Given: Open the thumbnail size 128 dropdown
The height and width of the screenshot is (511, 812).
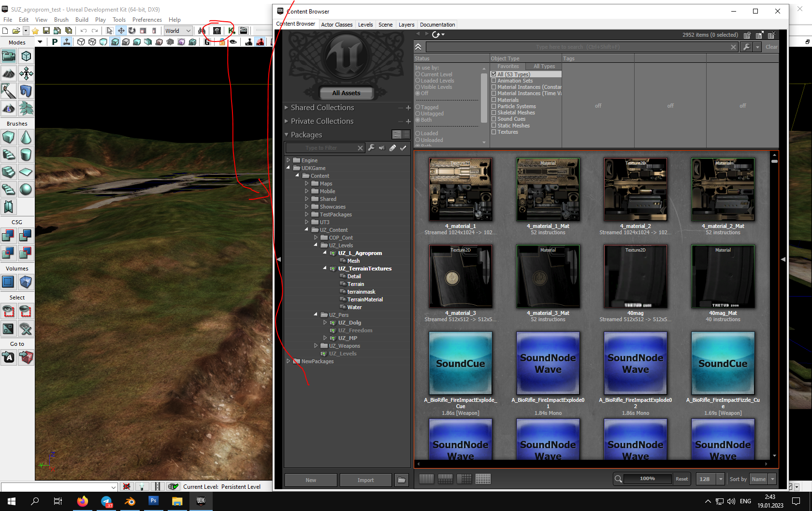Looking at the screenshot, I should [x=710, y=479].
